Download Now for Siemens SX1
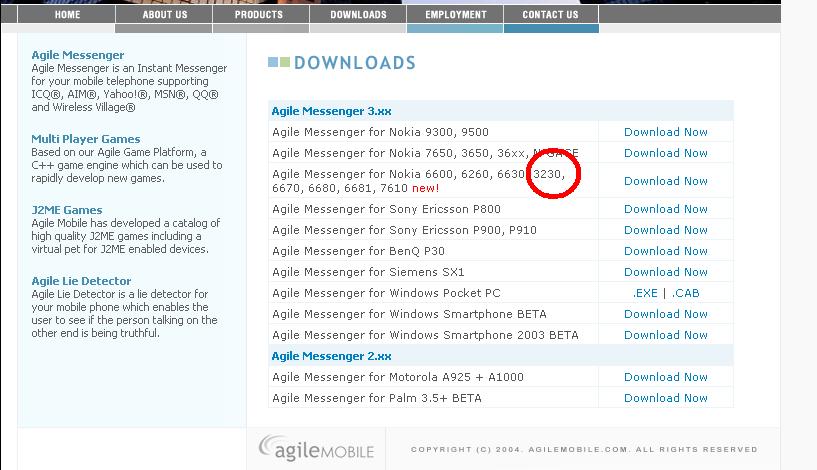This screenshot has width=817, height=470. tap(665, 272)
